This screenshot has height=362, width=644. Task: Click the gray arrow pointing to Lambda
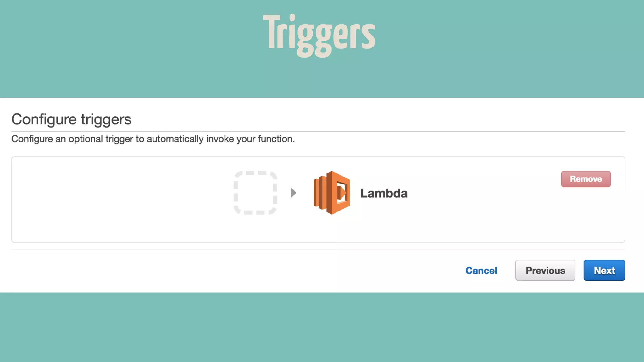(293, 193)
